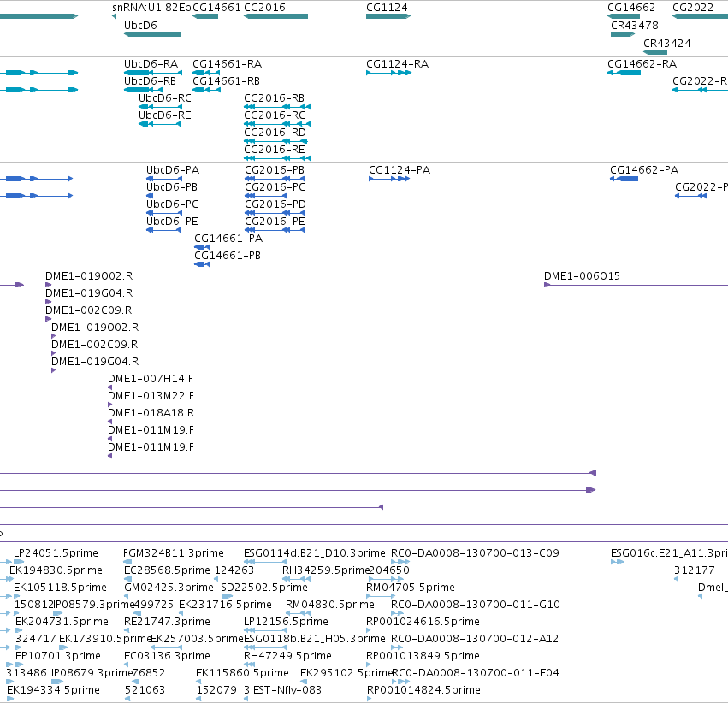Open the DME1-018A18.R clone label
This screenshot has height=703, width=728.
pyautogui.click(x=151, y=413)
